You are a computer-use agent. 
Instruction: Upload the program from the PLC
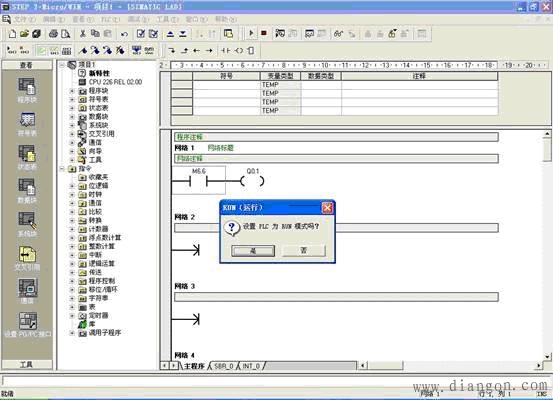(x=170, y=34)
